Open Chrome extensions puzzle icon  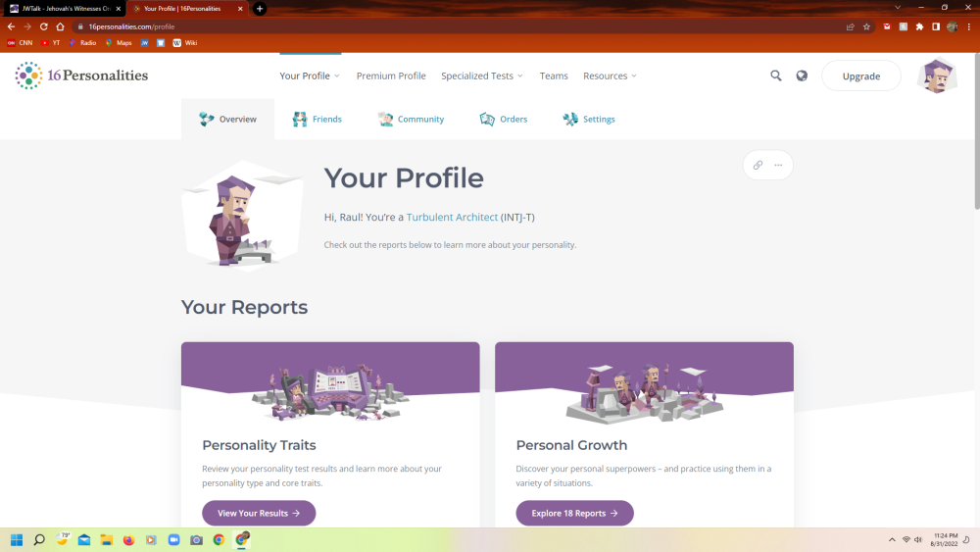919,26
